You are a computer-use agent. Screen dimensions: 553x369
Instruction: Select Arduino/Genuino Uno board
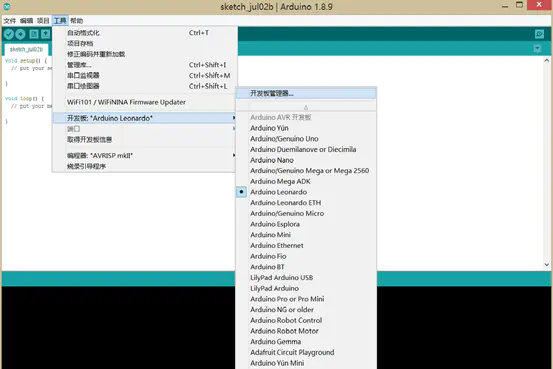(306, 139)
